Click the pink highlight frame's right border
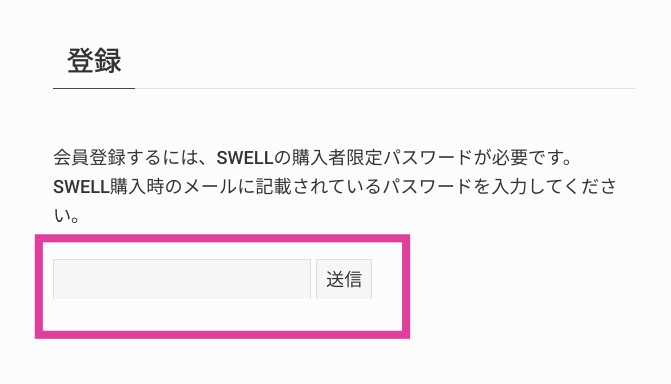Screen dimensions: 671x384 [406, 286]
